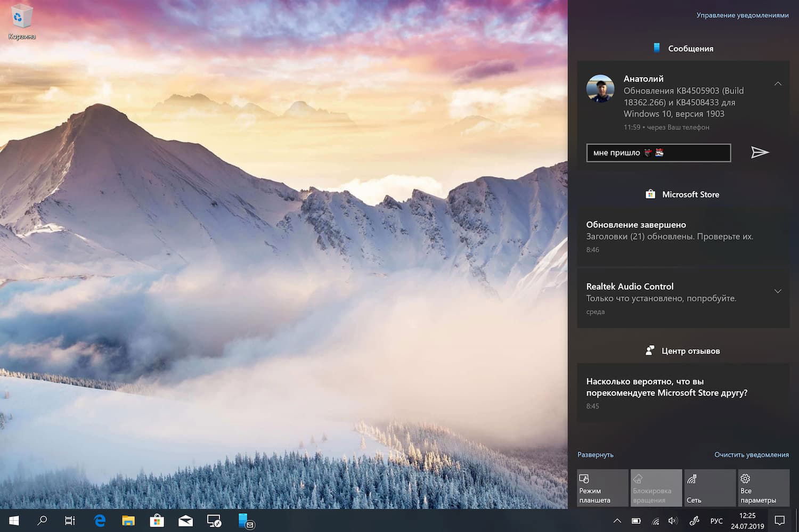Click Управление уведомлениями link

tap(742, 15)
